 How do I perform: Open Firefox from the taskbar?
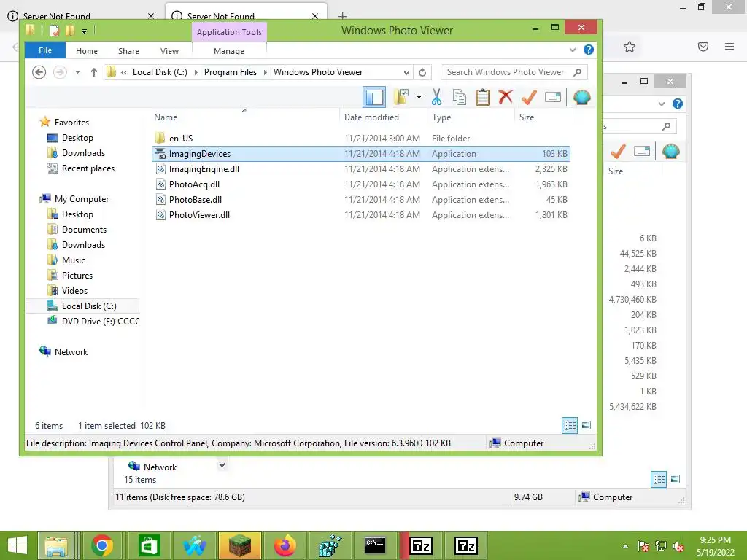pos(285,545)
